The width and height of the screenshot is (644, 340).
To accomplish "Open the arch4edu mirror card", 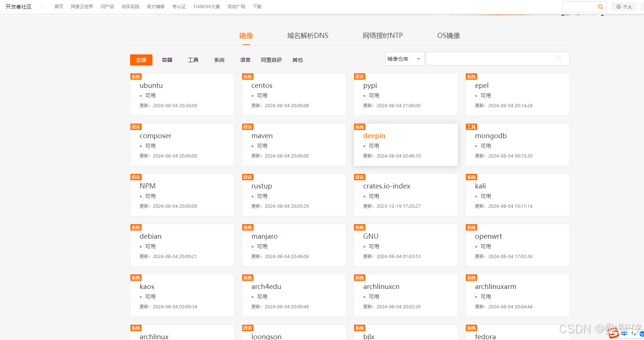I will [x=294, y=295].
